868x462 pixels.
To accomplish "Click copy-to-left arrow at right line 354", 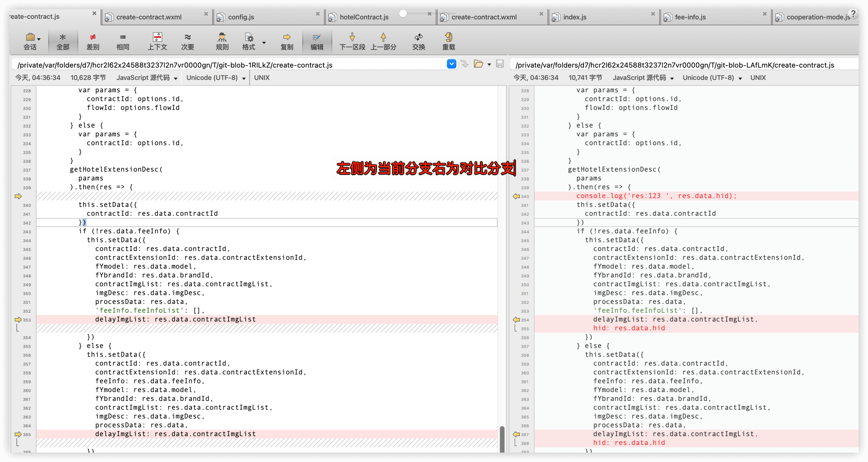I will coord(516,319).
